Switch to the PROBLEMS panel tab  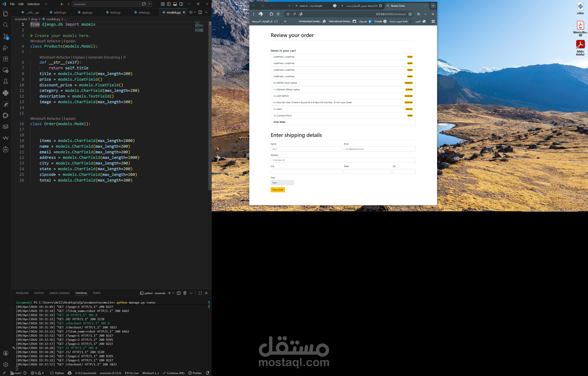[22, 293]
